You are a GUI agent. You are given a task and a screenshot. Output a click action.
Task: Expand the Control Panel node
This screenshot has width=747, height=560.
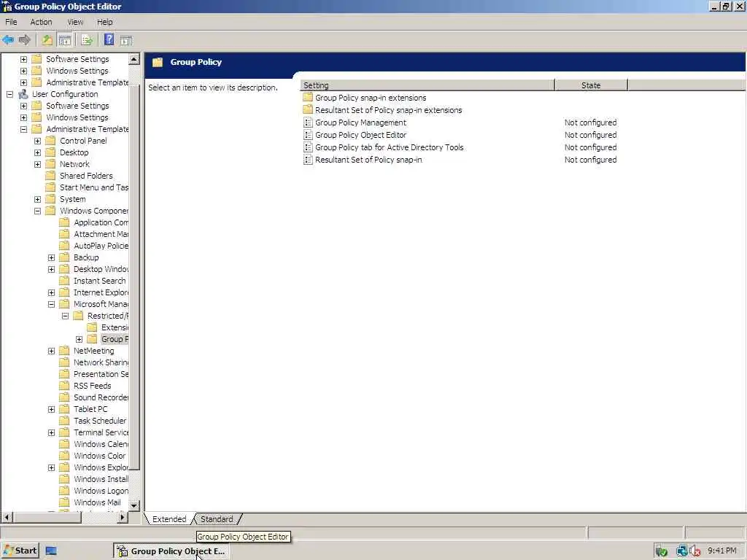coord(37,141)
